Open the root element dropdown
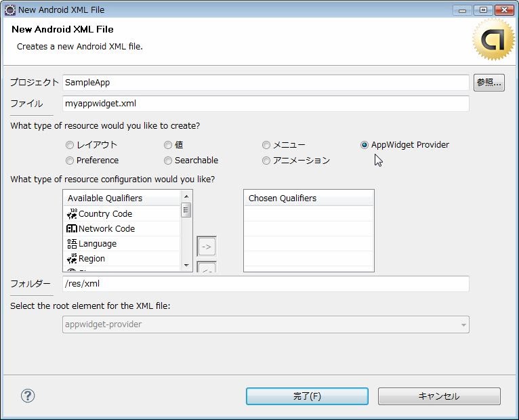This screenshot has width=519, height=420. tap(265, 324)
